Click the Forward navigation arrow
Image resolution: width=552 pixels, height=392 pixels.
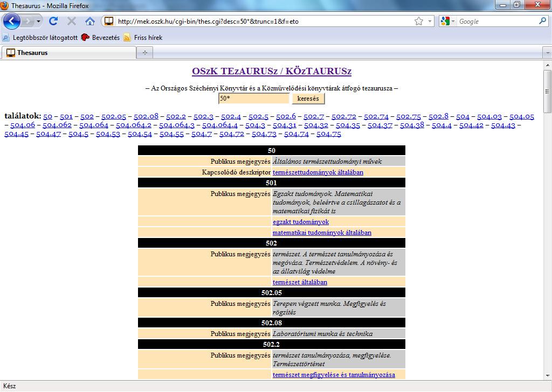coord(27,22)
